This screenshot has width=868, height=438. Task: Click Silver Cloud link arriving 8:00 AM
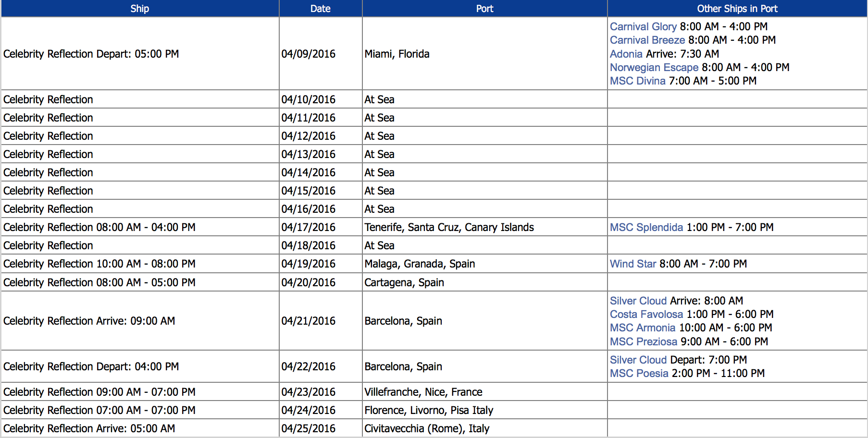[638, 301]
